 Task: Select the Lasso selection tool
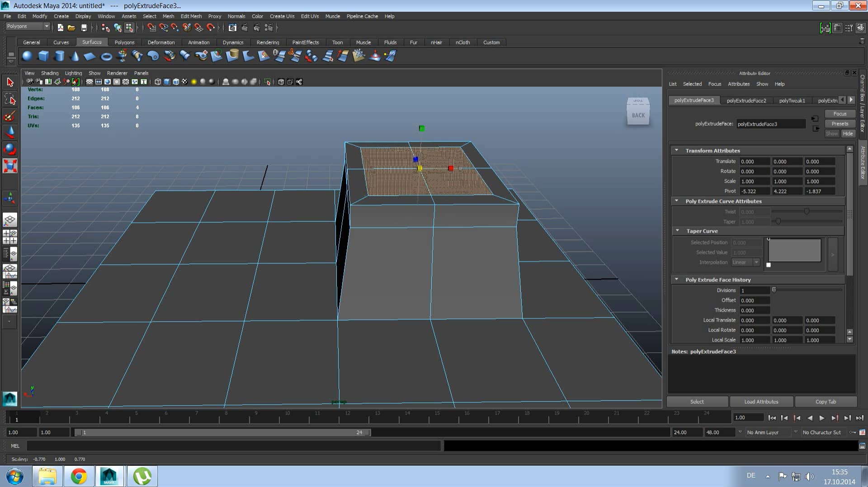click(10, 98)
